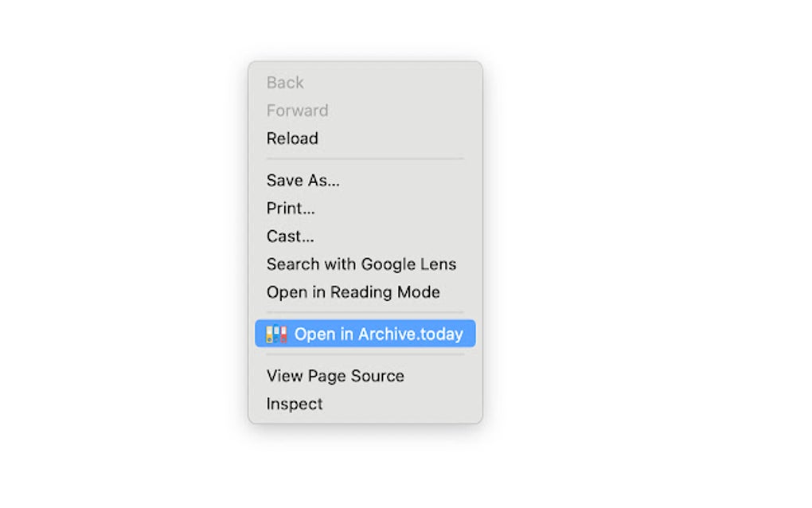Choose Forward from the context menu

pyautogui.click(x=297, y=111)
